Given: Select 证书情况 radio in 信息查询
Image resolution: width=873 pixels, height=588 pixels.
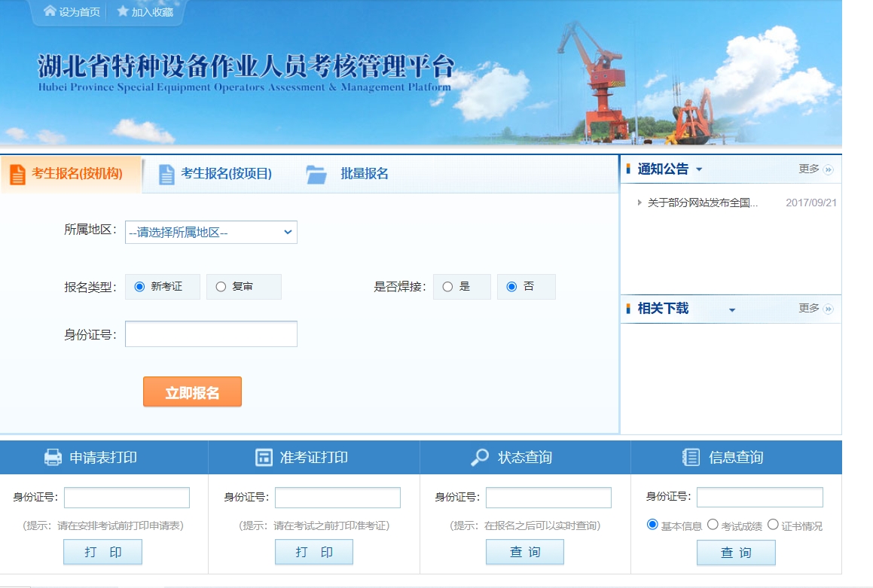Looking at the screenshot, I should click(773, 525).
